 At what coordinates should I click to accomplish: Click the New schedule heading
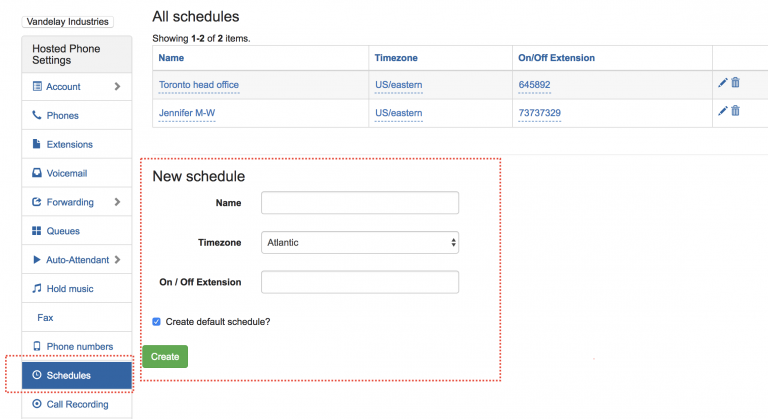click(x=198, y=176)
